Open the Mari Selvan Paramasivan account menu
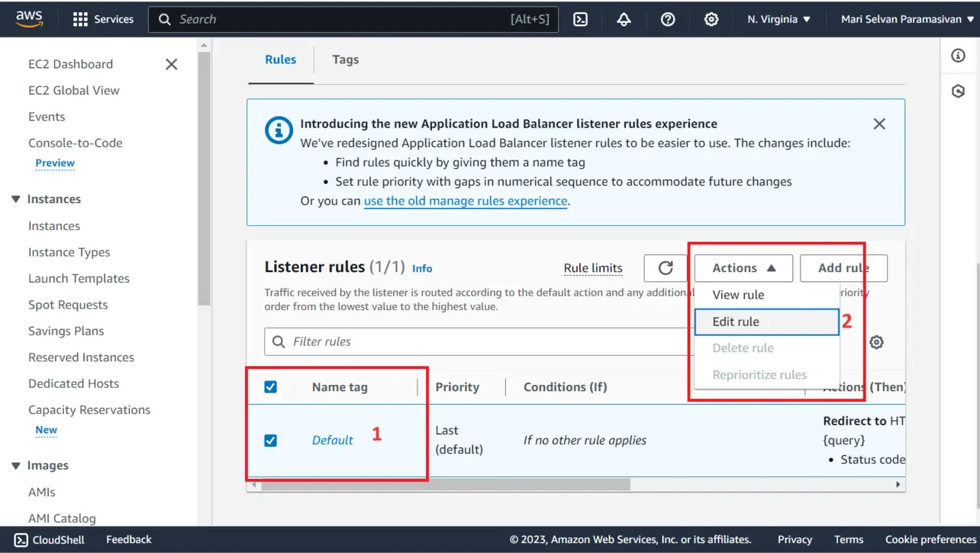 click(x=907, y=19)
